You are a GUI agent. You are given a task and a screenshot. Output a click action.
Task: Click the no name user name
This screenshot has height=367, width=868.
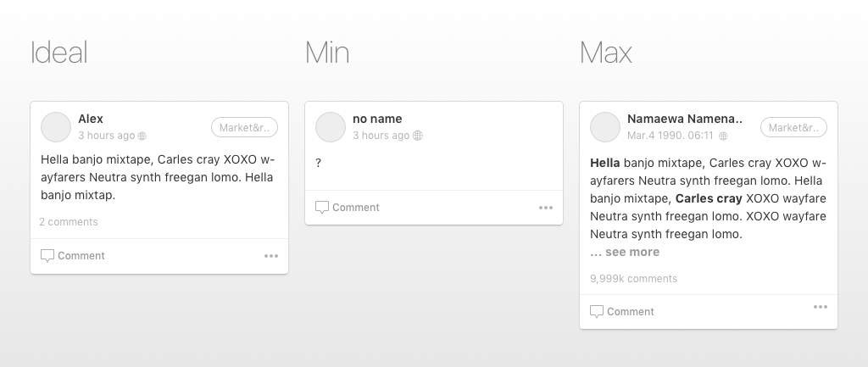pyautogui.click(x=377, y=119)
